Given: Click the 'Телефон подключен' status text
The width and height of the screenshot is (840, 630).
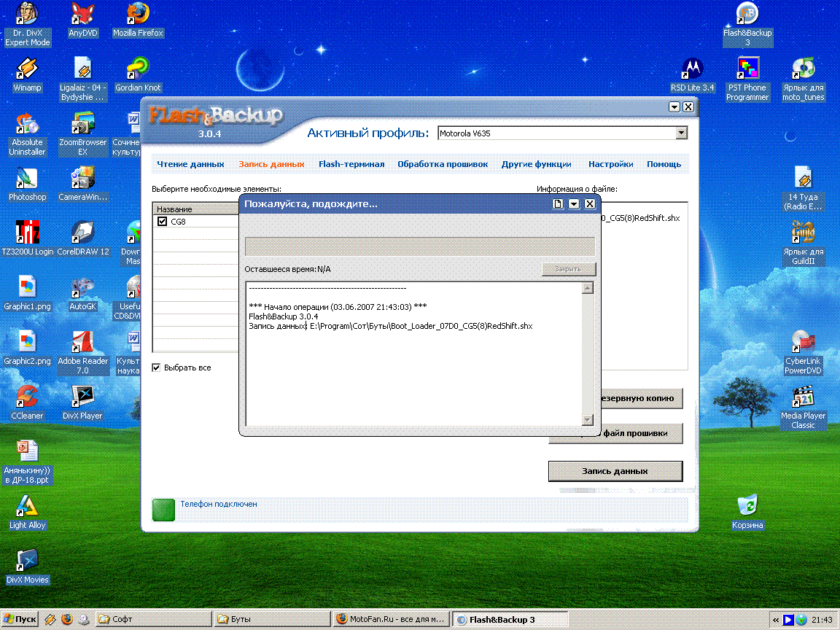Looking at the screenshot, I should pyautogui.click(x=219, y=504).
